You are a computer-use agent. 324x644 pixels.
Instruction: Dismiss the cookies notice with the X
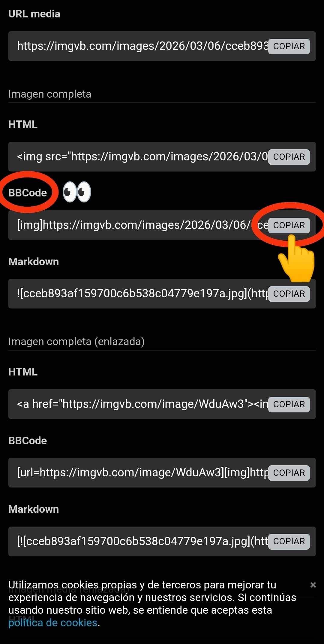313,585
